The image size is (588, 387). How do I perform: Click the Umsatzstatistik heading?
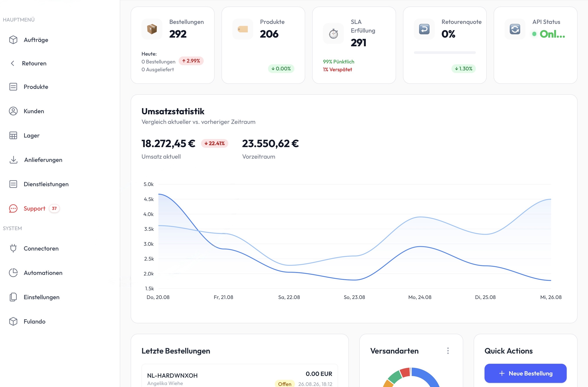click(x=173, y=111)
